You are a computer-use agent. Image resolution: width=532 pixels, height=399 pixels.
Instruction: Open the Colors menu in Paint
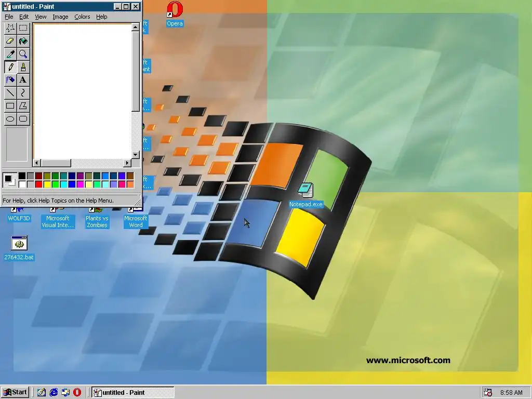(82, 17)
